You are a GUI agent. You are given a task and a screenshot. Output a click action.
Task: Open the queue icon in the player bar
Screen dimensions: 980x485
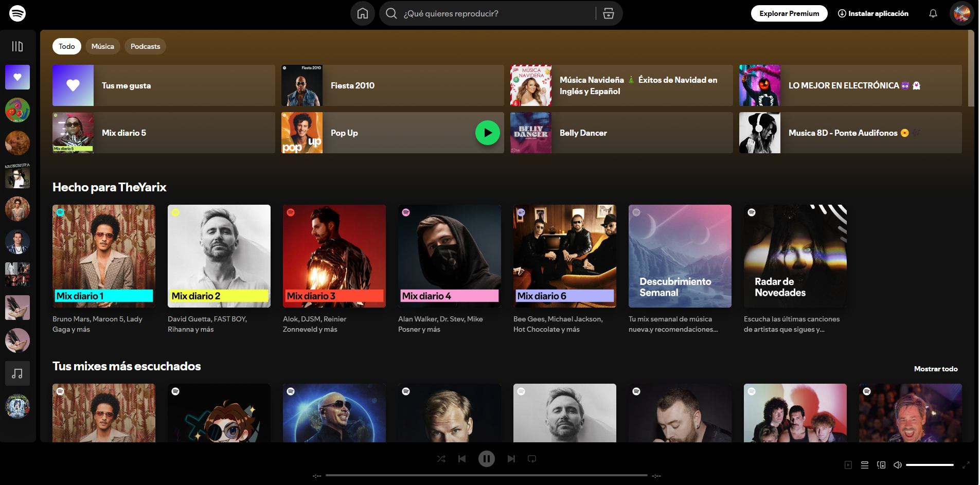click(864, 464)
